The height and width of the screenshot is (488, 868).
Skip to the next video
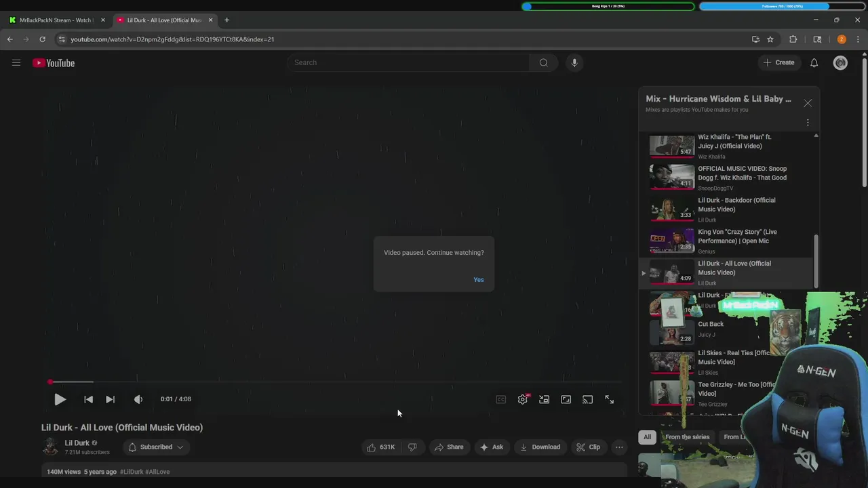(x=110, y=399)
